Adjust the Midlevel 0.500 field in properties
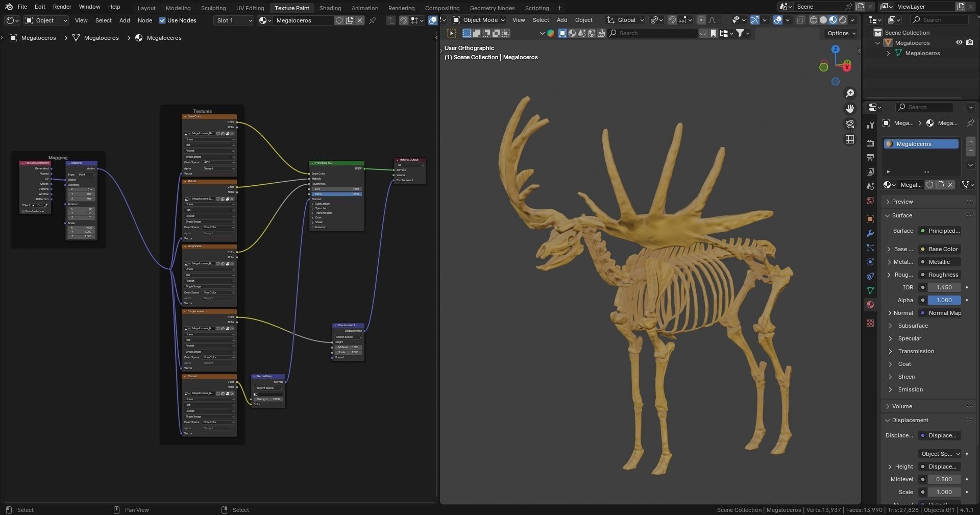The width and height of the screenshot is (980, 515). [x=944, y=479]
